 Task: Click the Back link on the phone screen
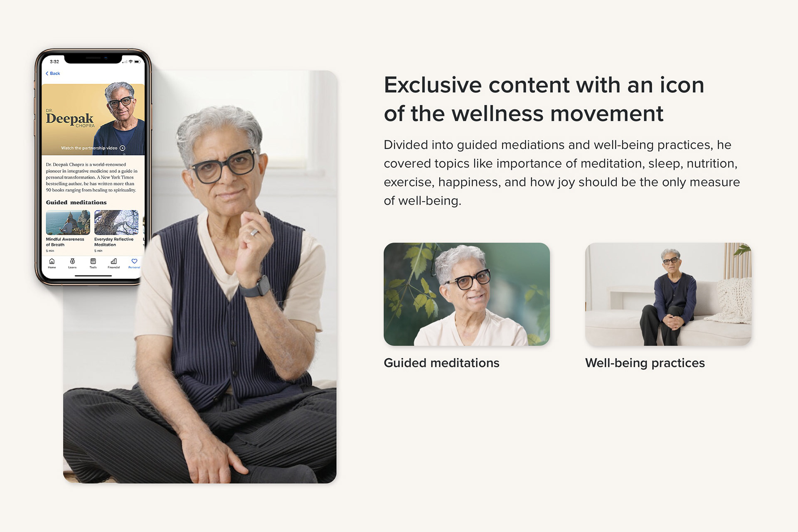point(53,74)
